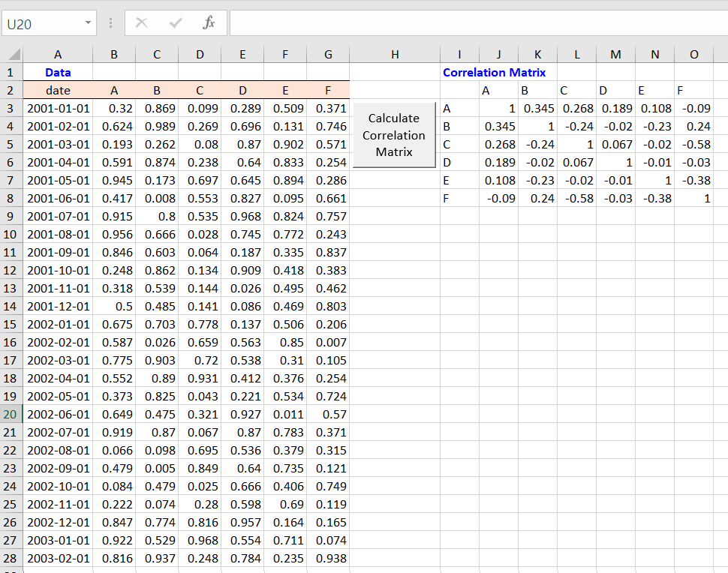Screen dimensions: 728x573
Task: Click correlation value 0.24 in row F
Action: pyautogui.click(x=537, y=198)
